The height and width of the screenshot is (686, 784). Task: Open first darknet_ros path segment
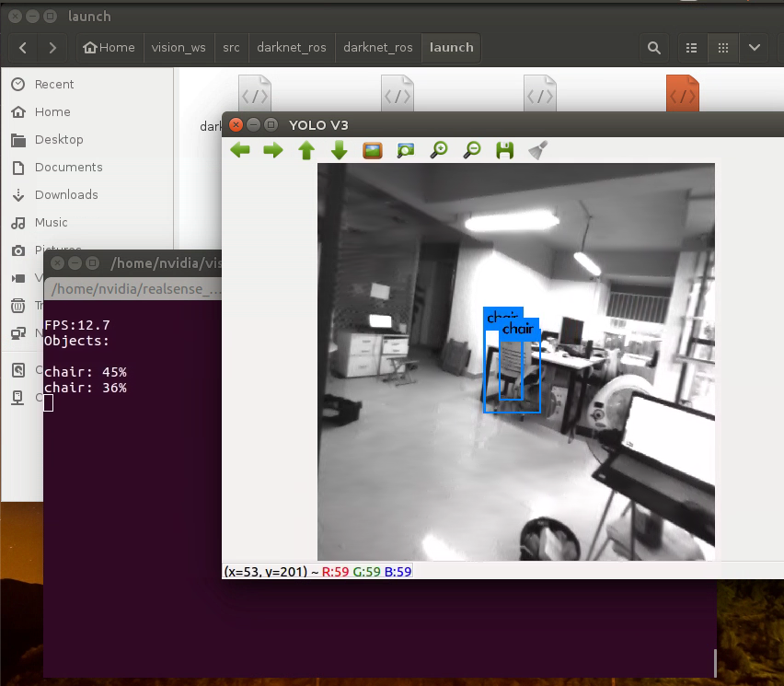click(x=292, y=48)
